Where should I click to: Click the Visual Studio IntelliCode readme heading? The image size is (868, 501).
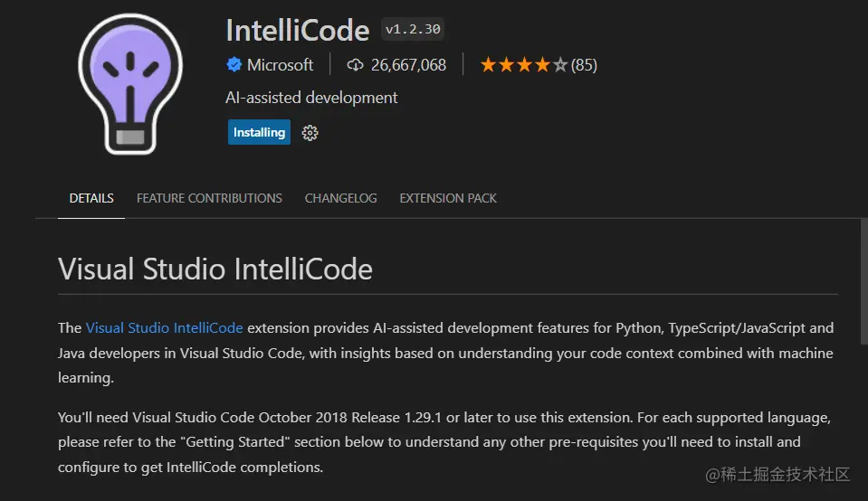(215, 269)
